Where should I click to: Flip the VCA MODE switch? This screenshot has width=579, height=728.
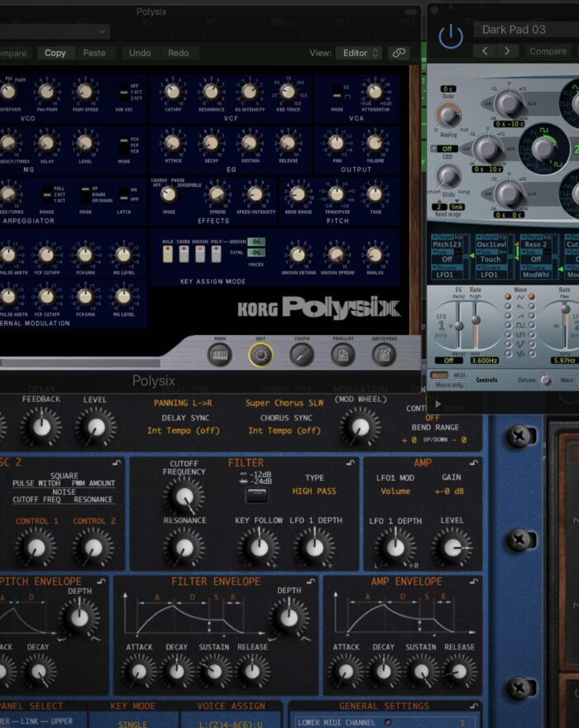(337, 92)
